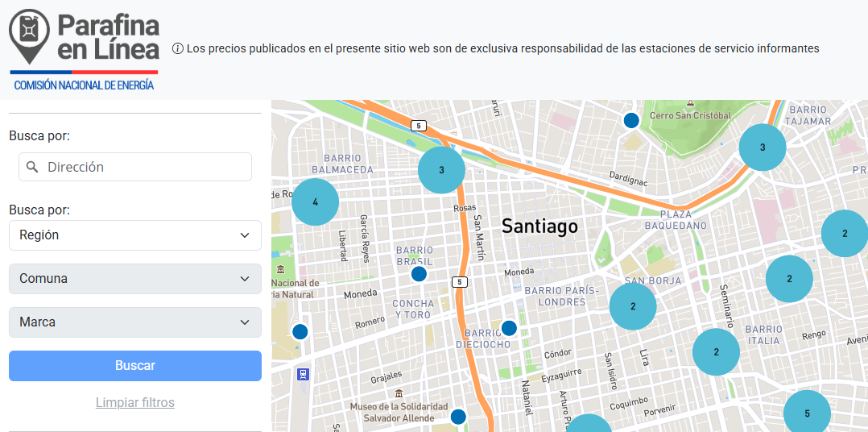Open the 3-station cluster near Rosas street
This screenshot has width=868, height=432.
pyautogui.click(x=441, y=170)
